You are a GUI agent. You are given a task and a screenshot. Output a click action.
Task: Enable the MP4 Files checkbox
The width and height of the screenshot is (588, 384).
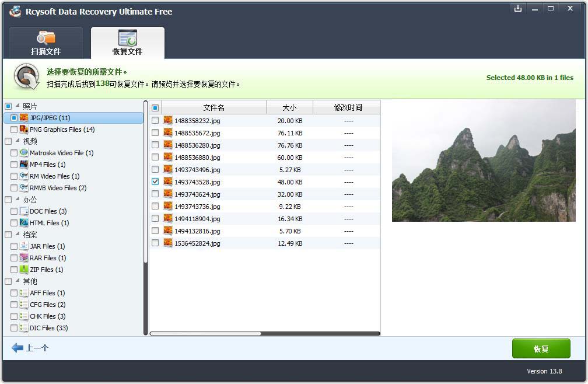[14, 165]
